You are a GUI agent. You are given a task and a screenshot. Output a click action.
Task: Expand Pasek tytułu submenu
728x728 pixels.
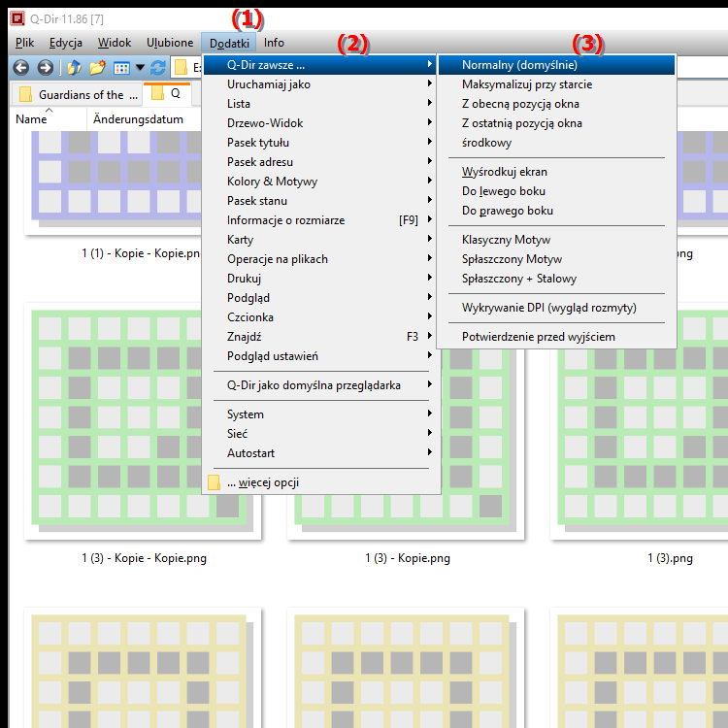coord(319,143)
